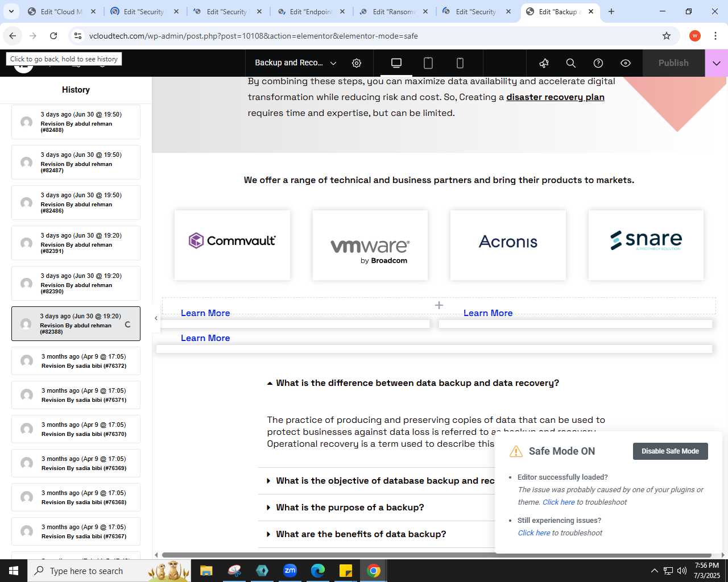The width and height of the screenshot is (728, 582).
Task: Reload the current page
Action: 53,36
